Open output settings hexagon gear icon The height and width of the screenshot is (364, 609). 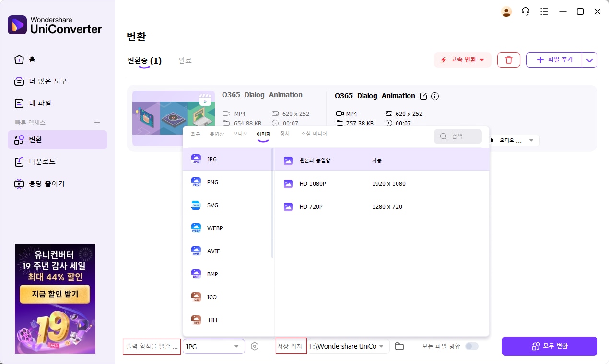(x=255, y=346)
